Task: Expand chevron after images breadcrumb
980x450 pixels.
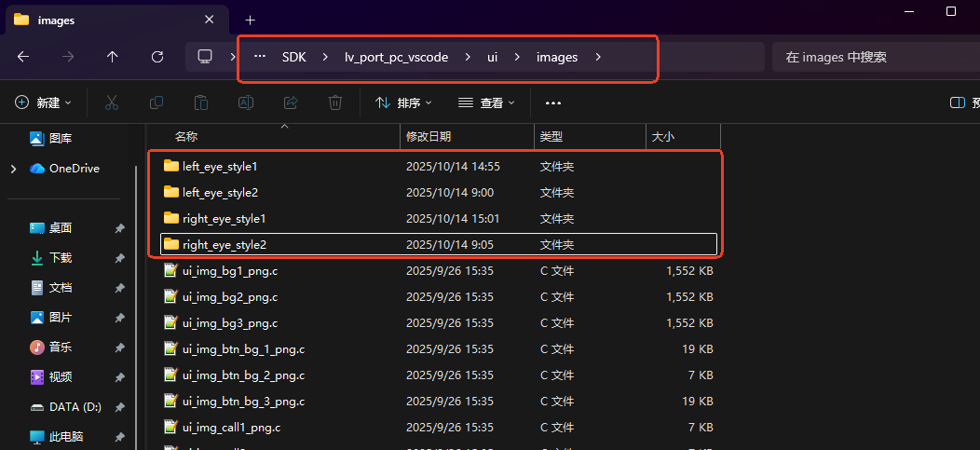Action: [598, 57]
